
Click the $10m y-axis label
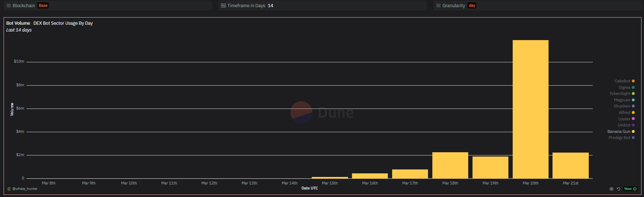pos(19,62)
